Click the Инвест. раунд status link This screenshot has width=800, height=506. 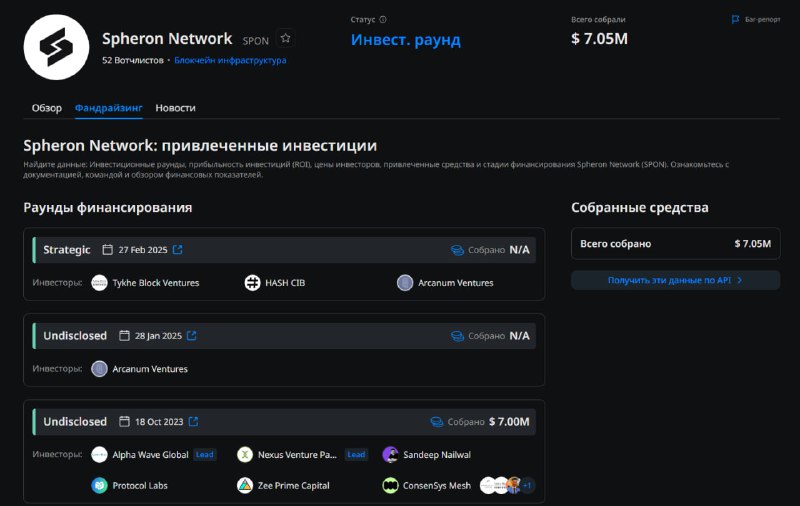(x=406, y=39)
